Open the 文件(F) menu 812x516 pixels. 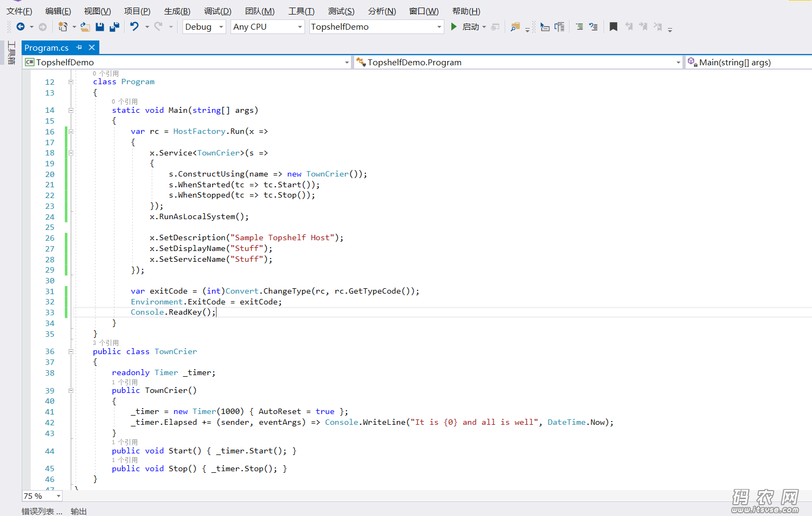pos(19,11)
